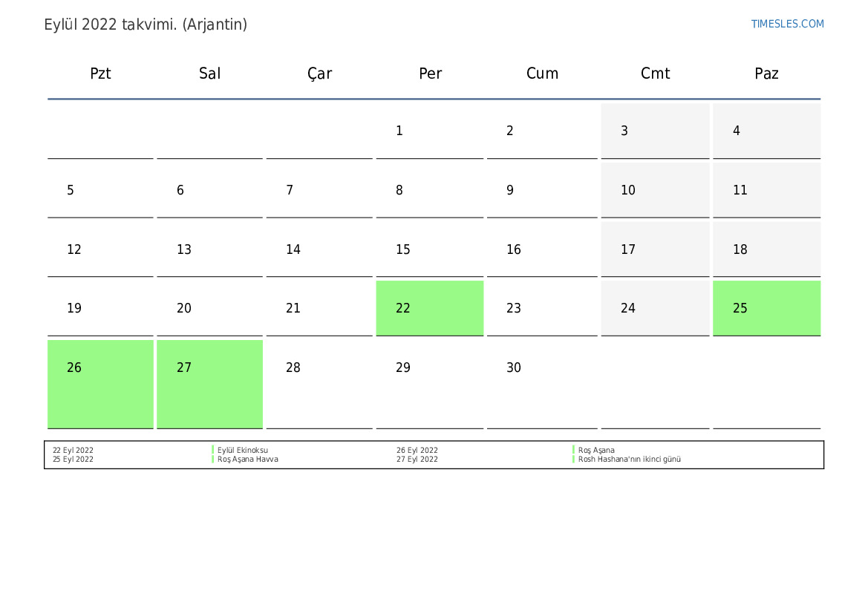Click legend date '22 Eyl 2022'

point(73,450)
